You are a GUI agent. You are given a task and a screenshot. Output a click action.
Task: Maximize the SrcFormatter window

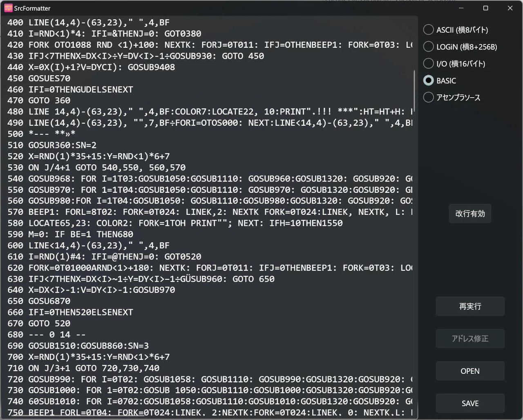(485, 8)
